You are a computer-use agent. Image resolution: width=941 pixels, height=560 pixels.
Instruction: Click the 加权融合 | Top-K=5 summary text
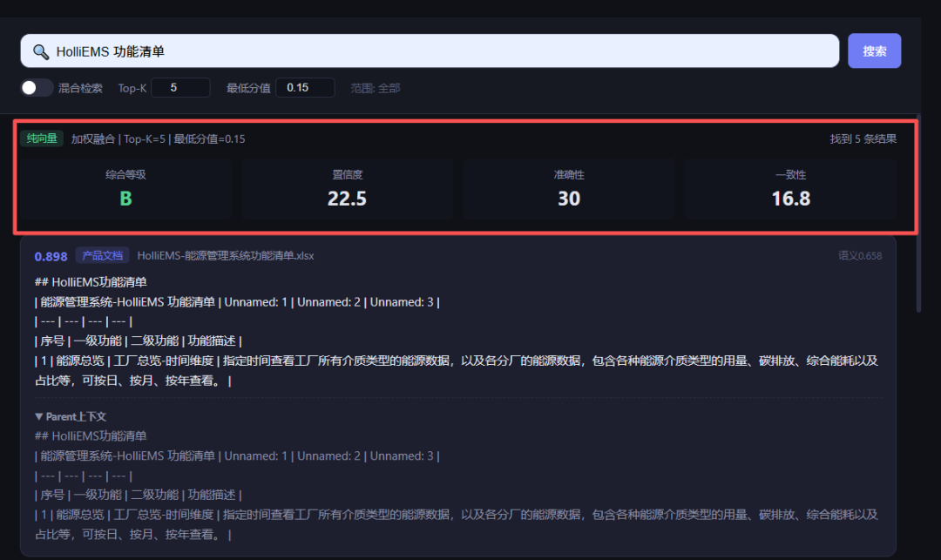click(158, 139)
